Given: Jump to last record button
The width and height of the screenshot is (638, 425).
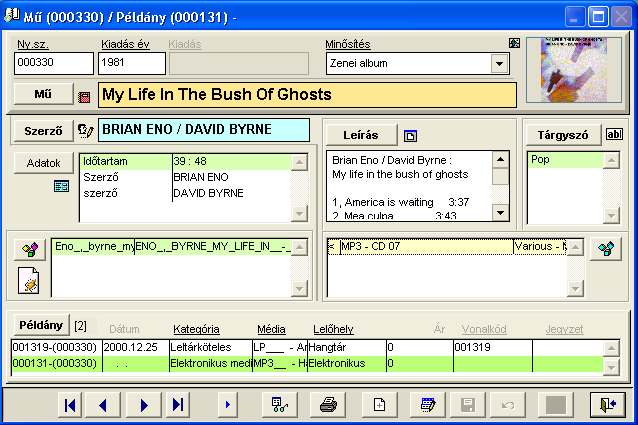Looking at the screenshot, I should pyautogui.click(x=177, y=405).
